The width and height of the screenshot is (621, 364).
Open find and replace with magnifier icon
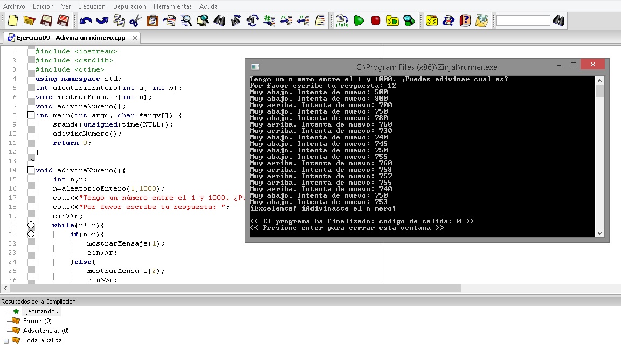185,20
